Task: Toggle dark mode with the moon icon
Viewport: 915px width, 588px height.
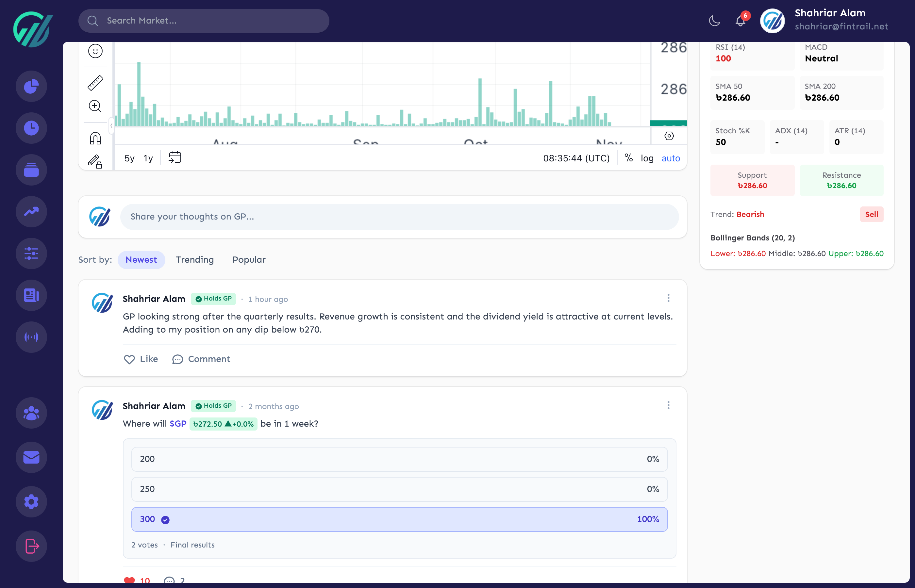Action: pyautogui.click(x=714, y=21)
